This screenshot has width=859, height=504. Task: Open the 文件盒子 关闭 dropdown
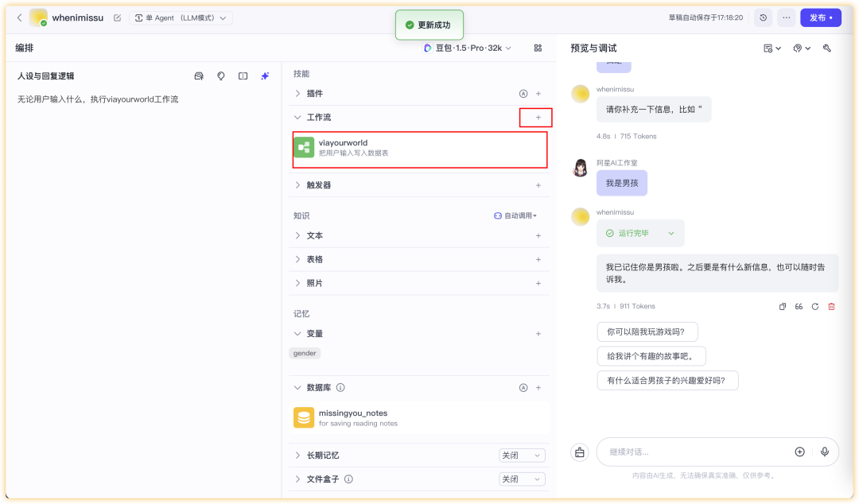click(522, 479)
